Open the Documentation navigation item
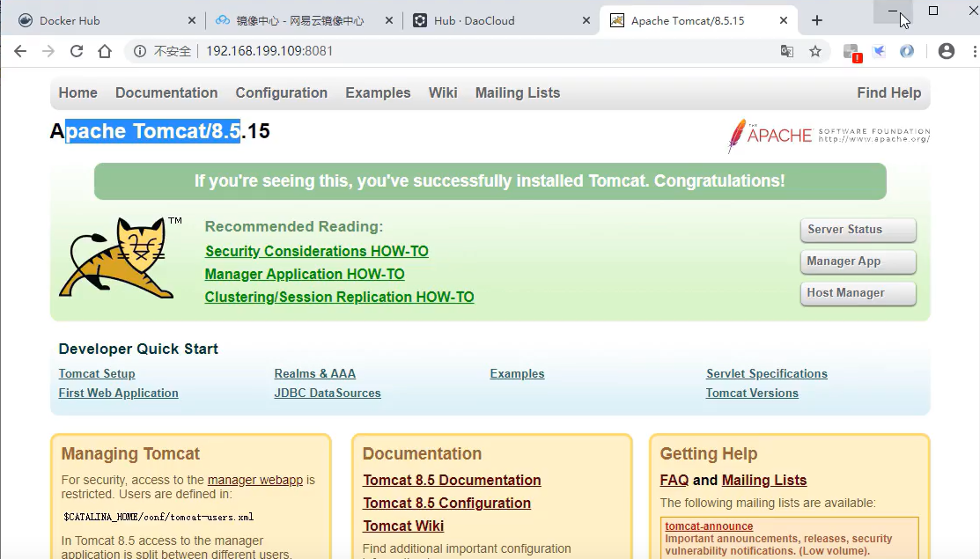Viewport: 980px width, 559px height. (x=166, y=92)
